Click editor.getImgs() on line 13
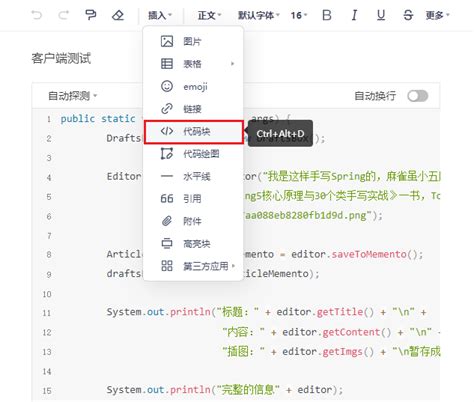 click(328, 352)
